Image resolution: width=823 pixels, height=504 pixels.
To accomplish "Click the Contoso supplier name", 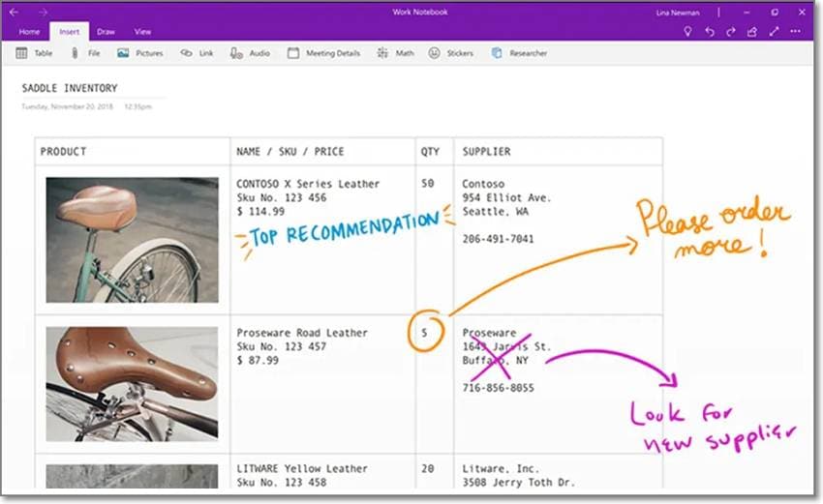I will coord(483,184).
